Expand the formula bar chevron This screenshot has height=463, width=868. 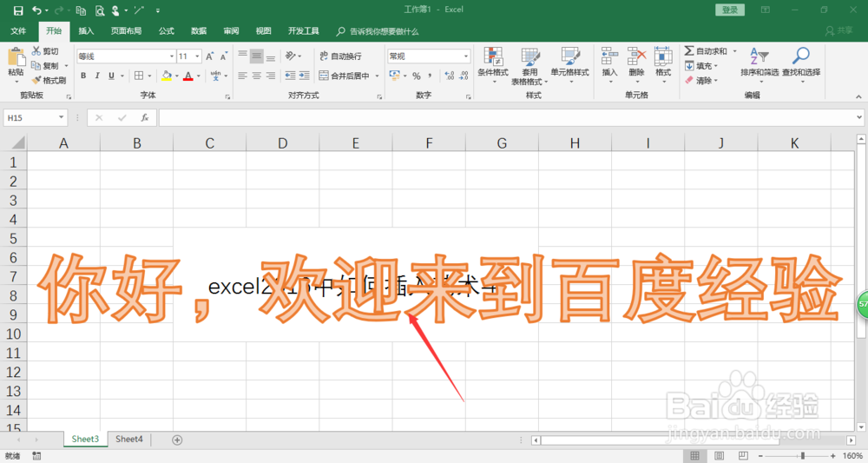click(x=859, y=117)
